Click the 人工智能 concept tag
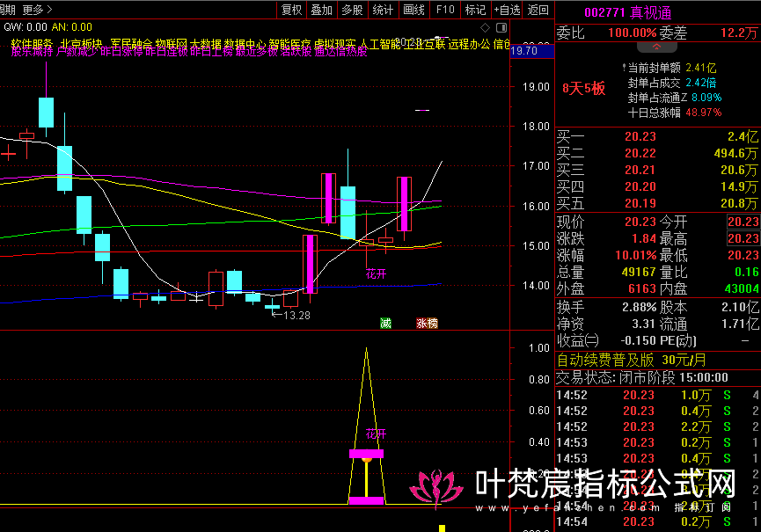 [380, 44]
